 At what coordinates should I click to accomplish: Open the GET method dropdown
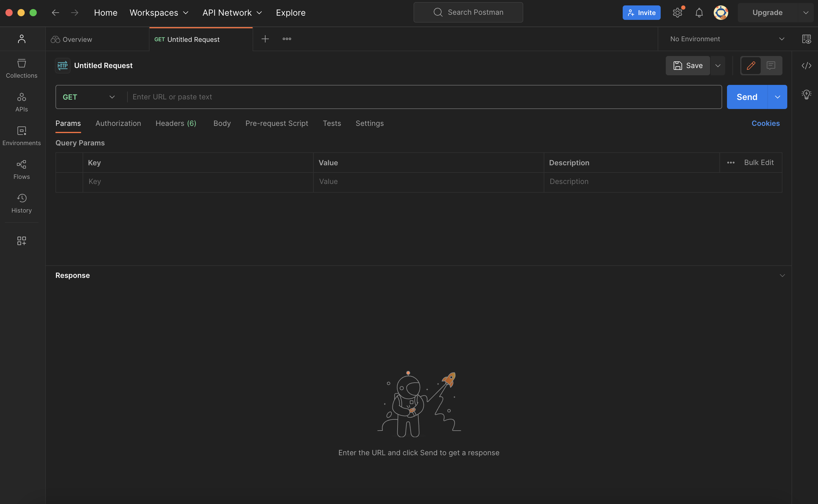pyautogui.click(x=89, y=97)
